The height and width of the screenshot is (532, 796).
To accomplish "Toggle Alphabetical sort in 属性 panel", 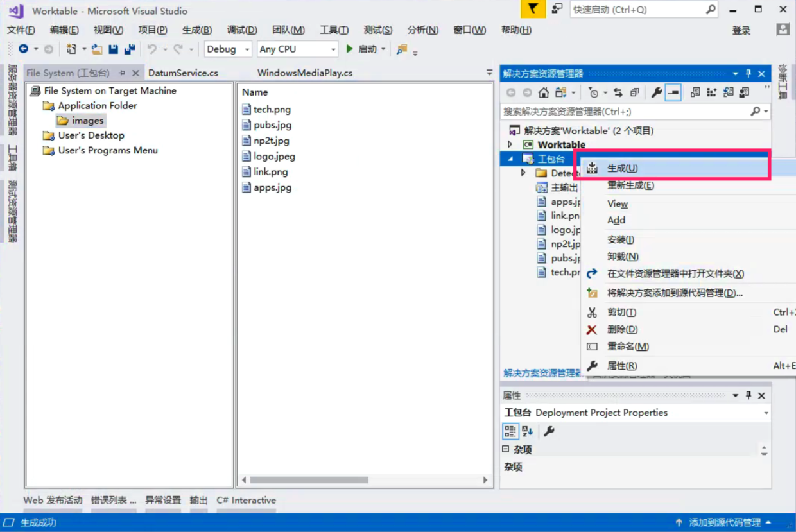I will [528, 431].
